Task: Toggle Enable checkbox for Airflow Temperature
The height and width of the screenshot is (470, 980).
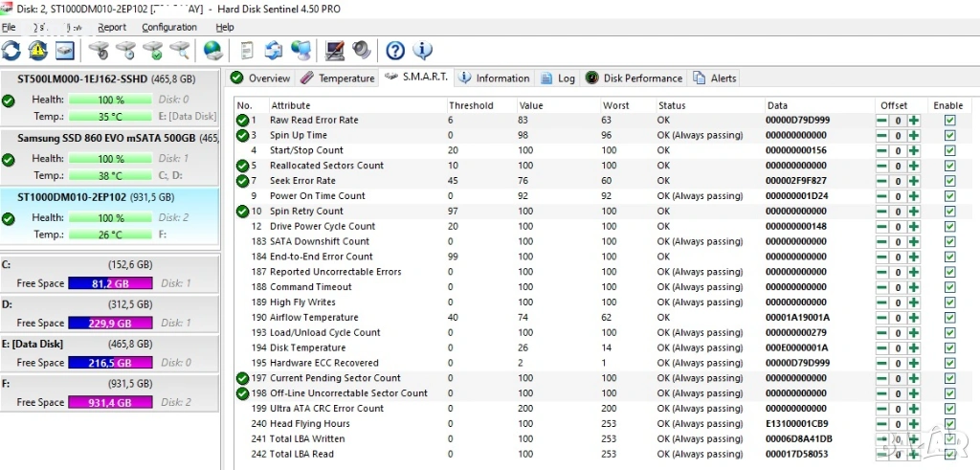Action: coord(949,318)
